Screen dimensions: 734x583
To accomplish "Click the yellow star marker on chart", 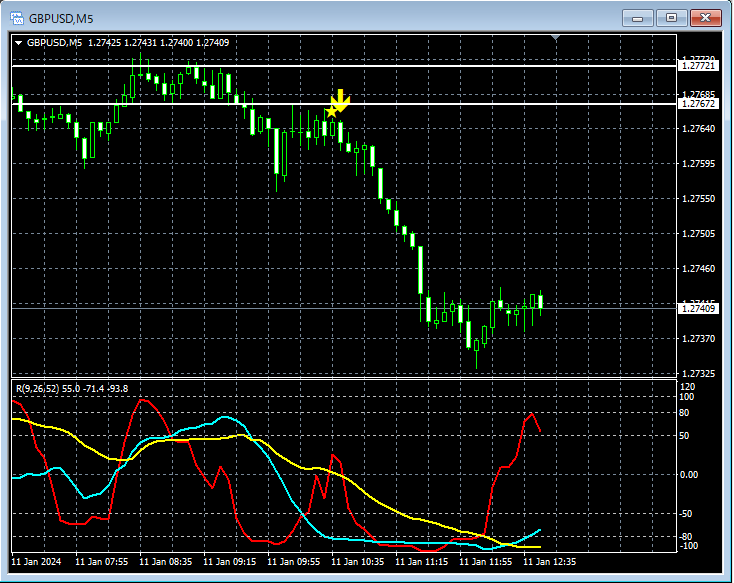I will [331, 111].
